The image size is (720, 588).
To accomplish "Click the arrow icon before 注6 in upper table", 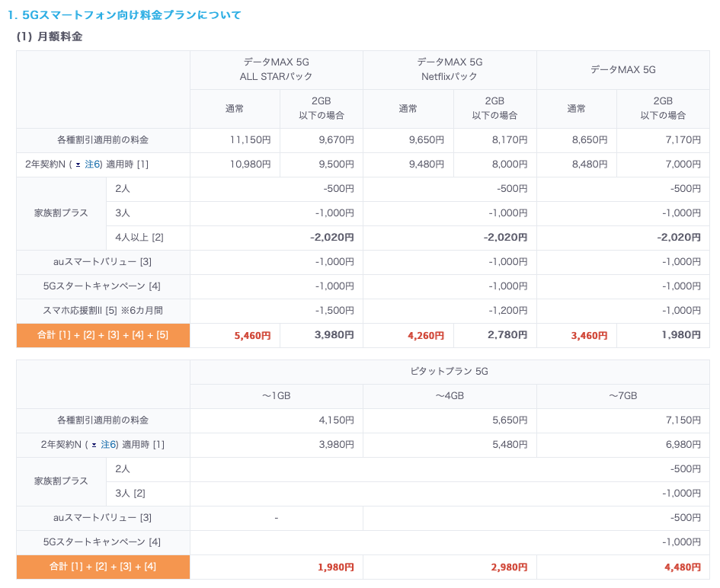I will click(78, 165).
